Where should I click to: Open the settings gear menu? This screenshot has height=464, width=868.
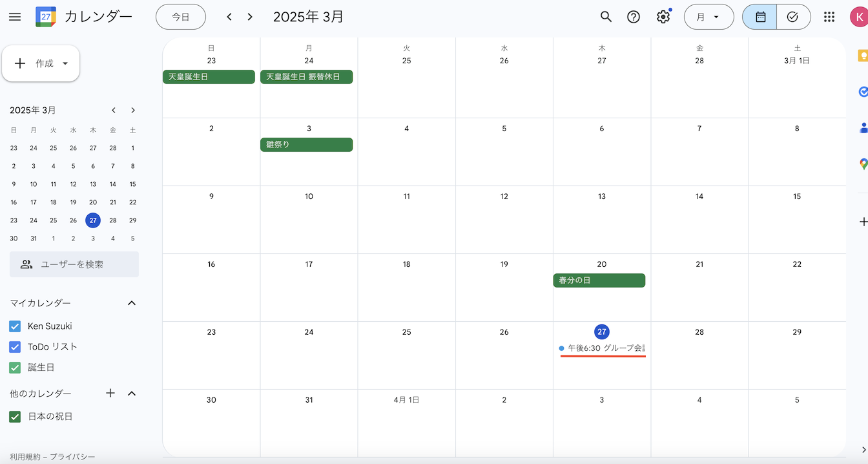point(663,17)
